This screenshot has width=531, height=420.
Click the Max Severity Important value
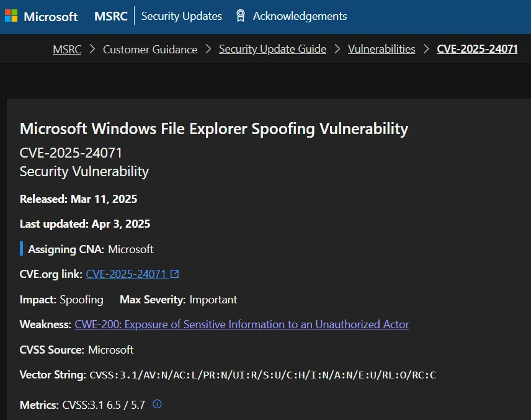coord(213,300)
